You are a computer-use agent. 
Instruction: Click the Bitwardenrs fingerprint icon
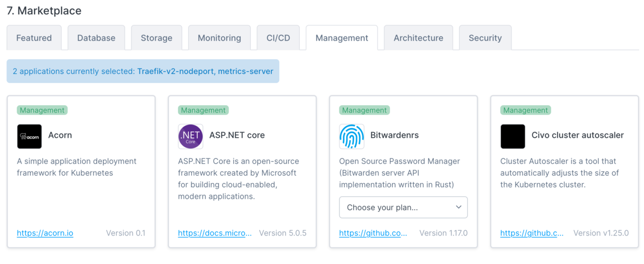(x=352, y=137)
